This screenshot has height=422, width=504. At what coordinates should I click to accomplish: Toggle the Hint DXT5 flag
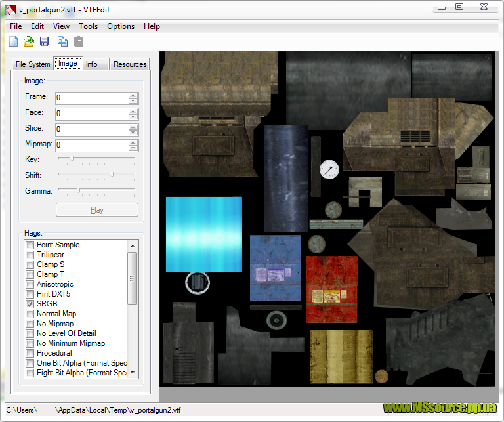[x=30, y=294]
